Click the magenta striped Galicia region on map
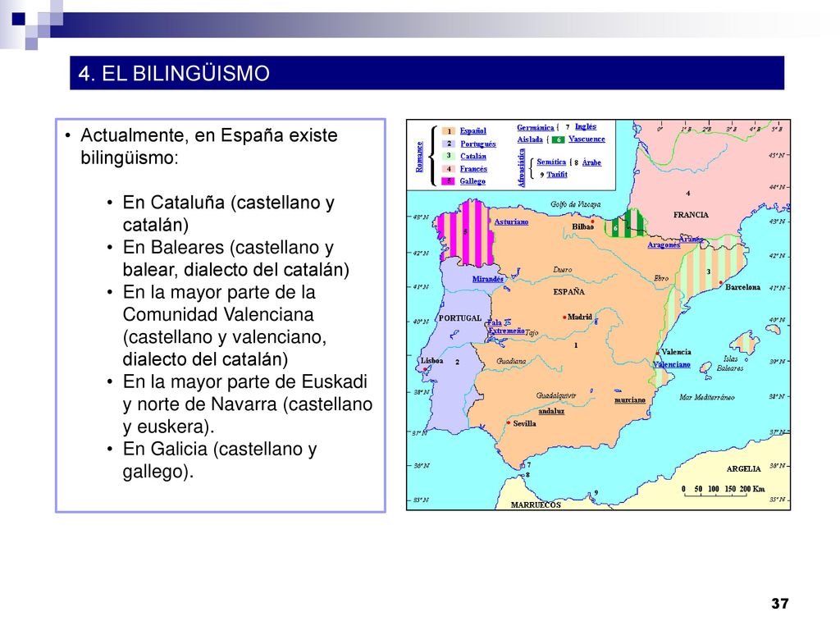840x630 pixels. [x=464, y=232]
